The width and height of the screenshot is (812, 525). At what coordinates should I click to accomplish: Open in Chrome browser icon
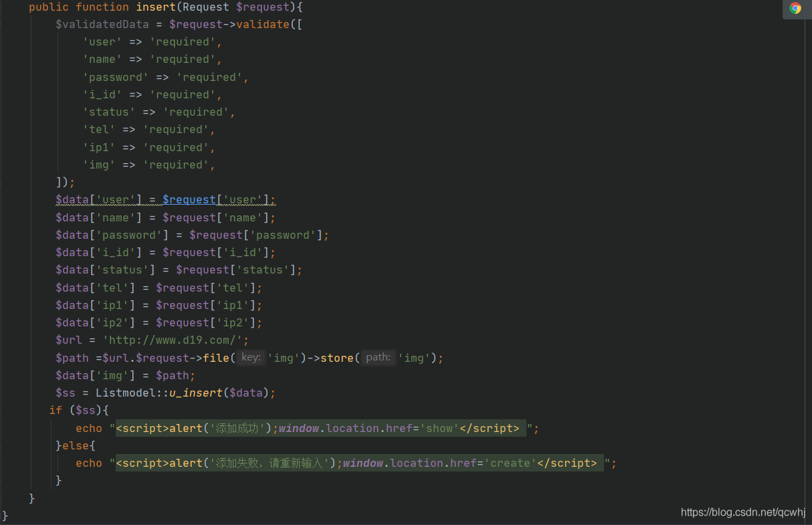(x=795, y=8)
